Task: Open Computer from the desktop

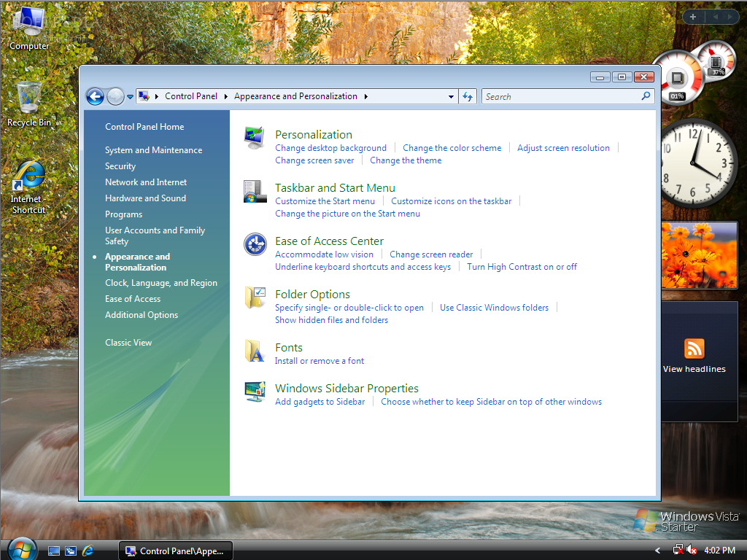Action: coord(28,22)
